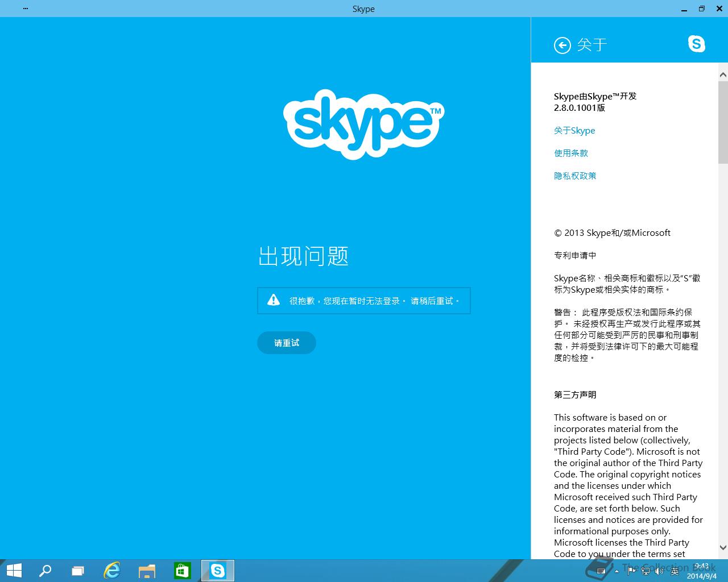728x582 pixels.
Task: Click the 2.8.0.1001版 version text
Action: [580, 108]
